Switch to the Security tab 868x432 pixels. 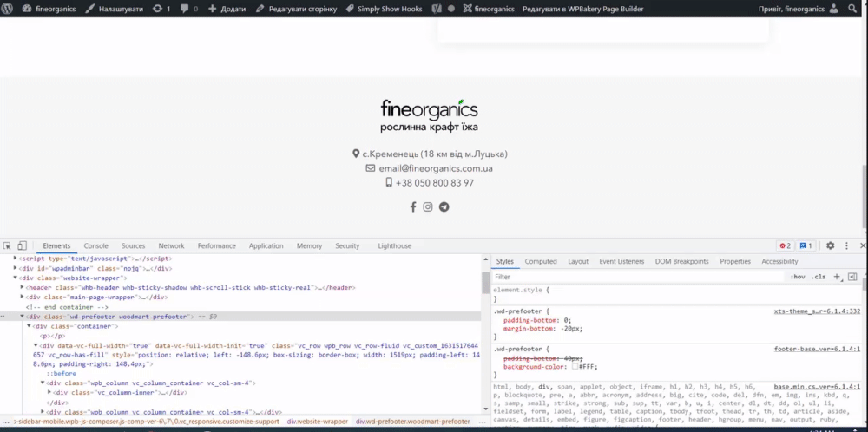click(347, 246)
